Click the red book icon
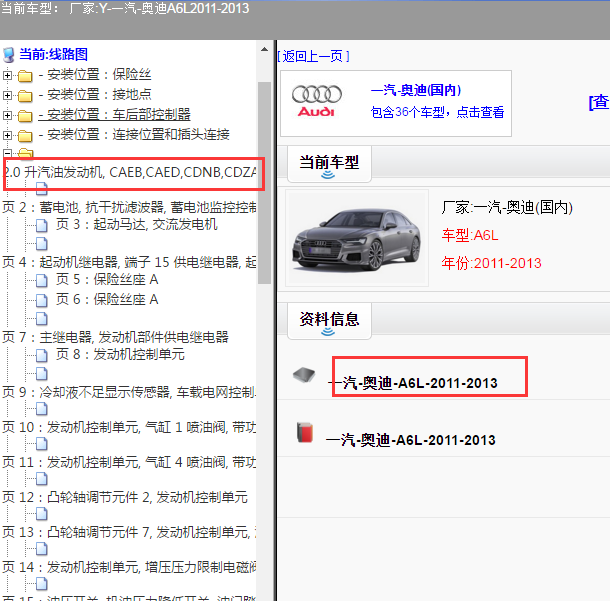Viewport: 610px width, 601px height. [305, 433]
